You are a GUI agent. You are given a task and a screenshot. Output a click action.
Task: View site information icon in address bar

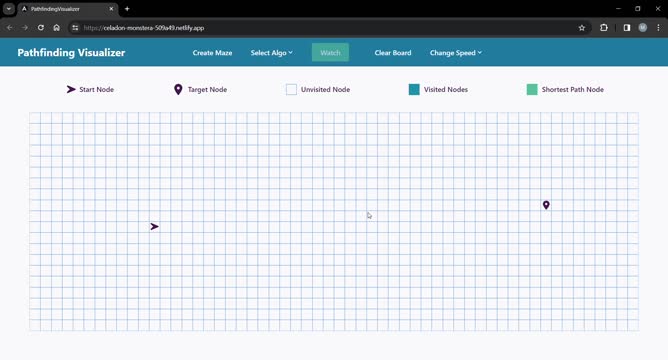75,28
